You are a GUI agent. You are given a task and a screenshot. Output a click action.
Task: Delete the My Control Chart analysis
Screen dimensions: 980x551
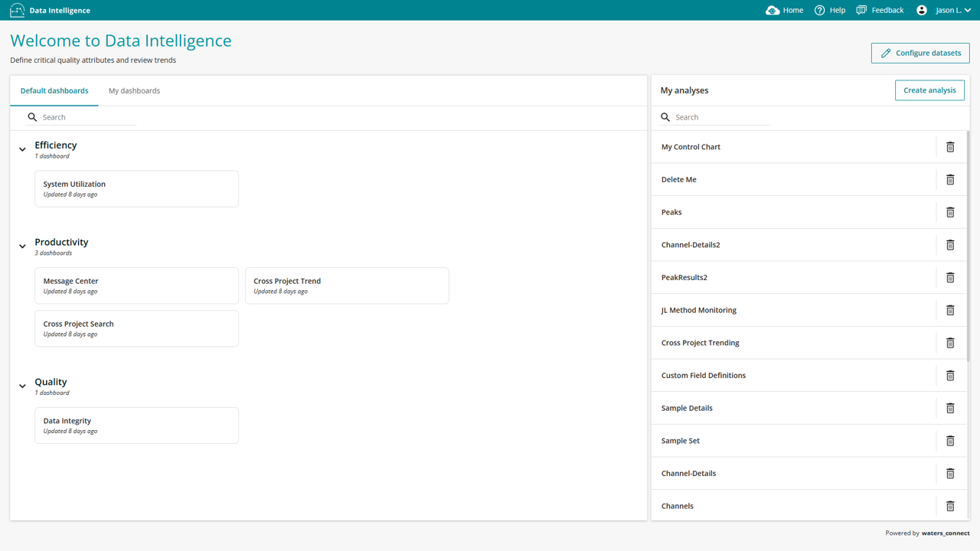tap(950, 147)
